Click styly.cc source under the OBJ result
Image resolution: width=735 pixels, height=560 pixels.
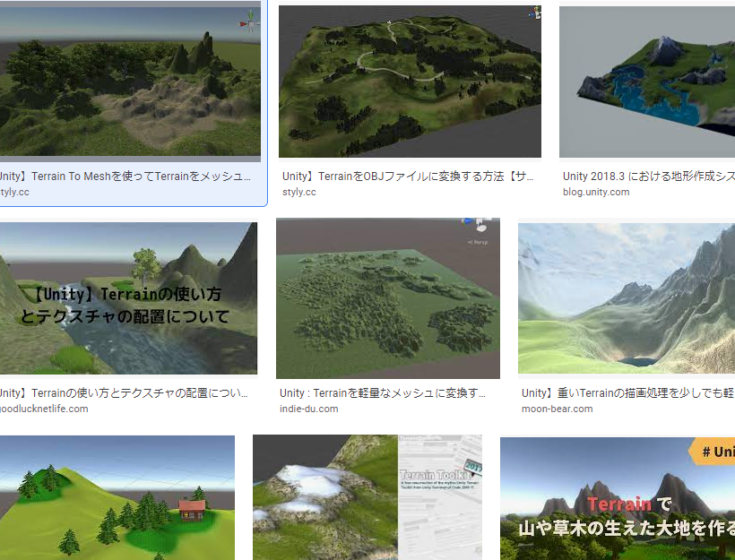tap(299, 192)
